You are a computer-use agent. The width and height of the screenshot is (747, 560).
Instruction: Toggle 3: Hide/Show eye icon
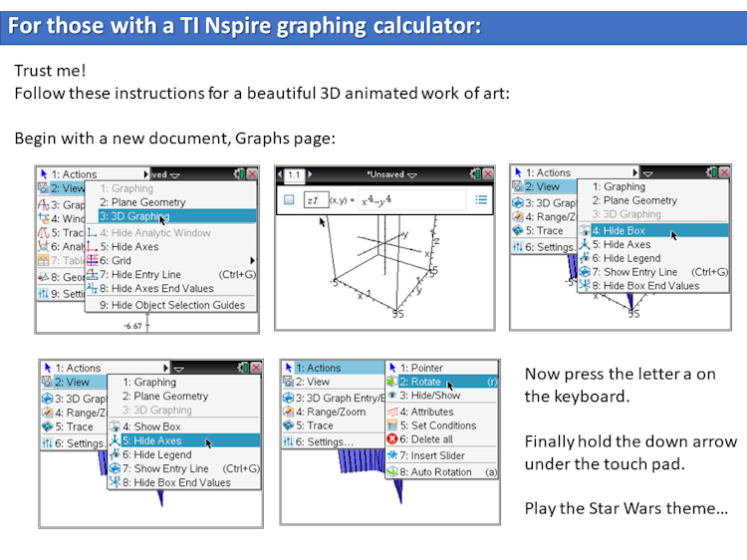[x=392, y=396]
